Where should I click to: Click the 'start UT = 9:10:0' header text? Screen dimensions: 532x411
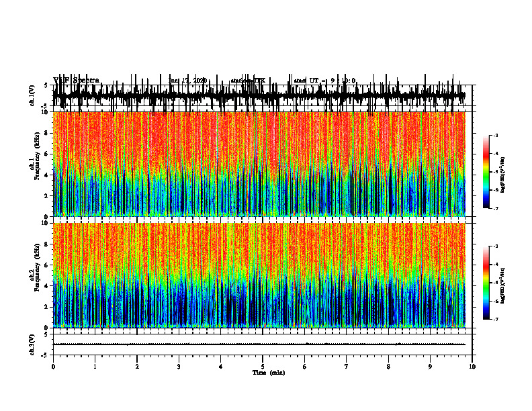coord(324,81)
